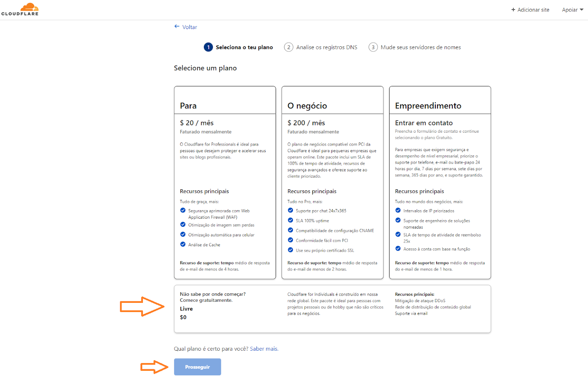Click the Prosseguir button
Image resolution: width=588 pixels, height=380 pixels.
click(197, 367)
